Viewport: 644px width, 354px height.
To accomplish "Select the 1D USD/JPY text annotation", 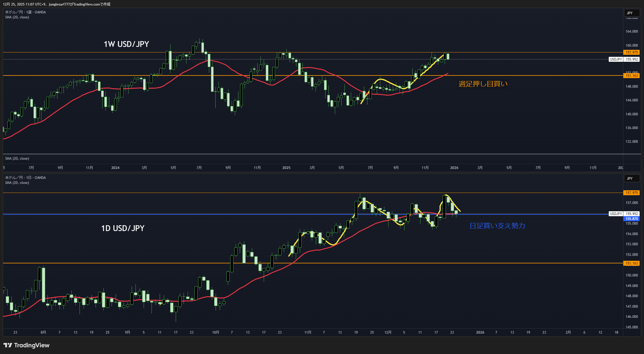I will tap(123, 228).
